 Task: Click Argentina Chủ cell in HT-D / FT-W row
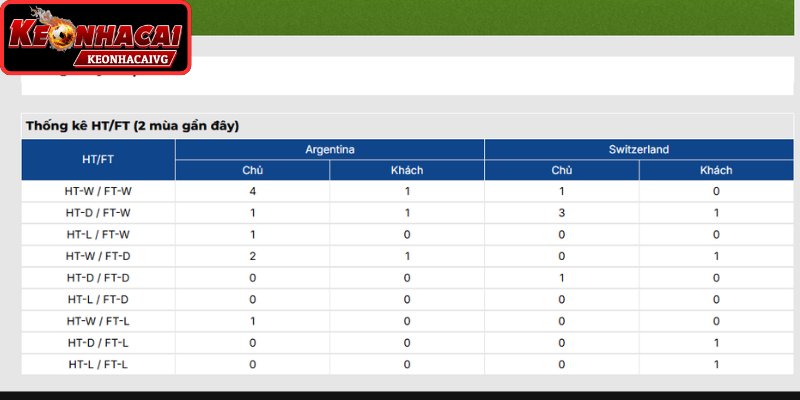(253, 213)
